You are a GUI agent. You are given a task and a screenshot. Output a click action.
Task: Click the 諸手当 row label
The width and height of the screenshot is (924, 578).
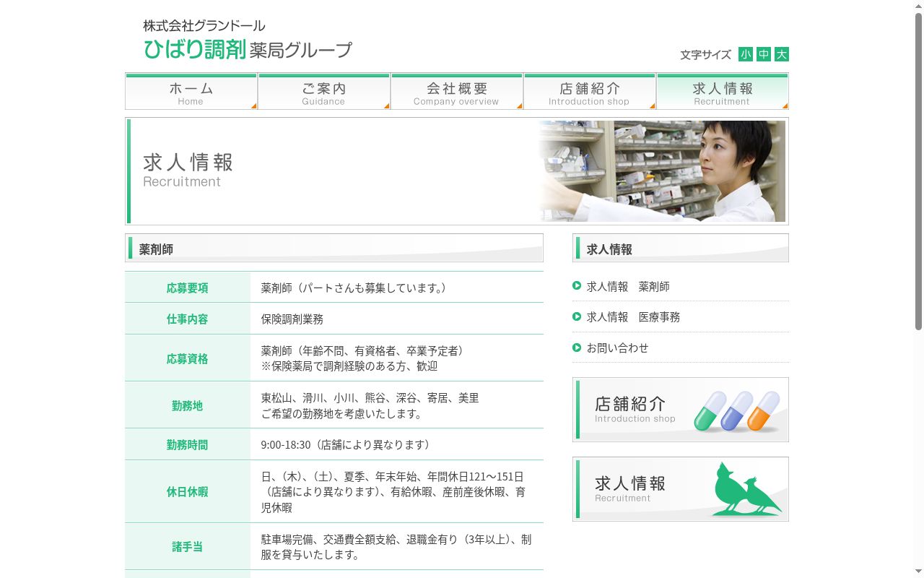188,547
